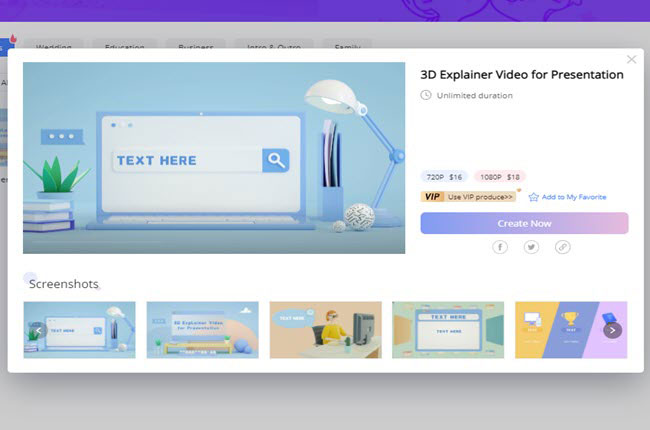Open the character at desk screenshot thumbnail
The height and width of the screenshot is (430, 650).
[x=325, y=330]
